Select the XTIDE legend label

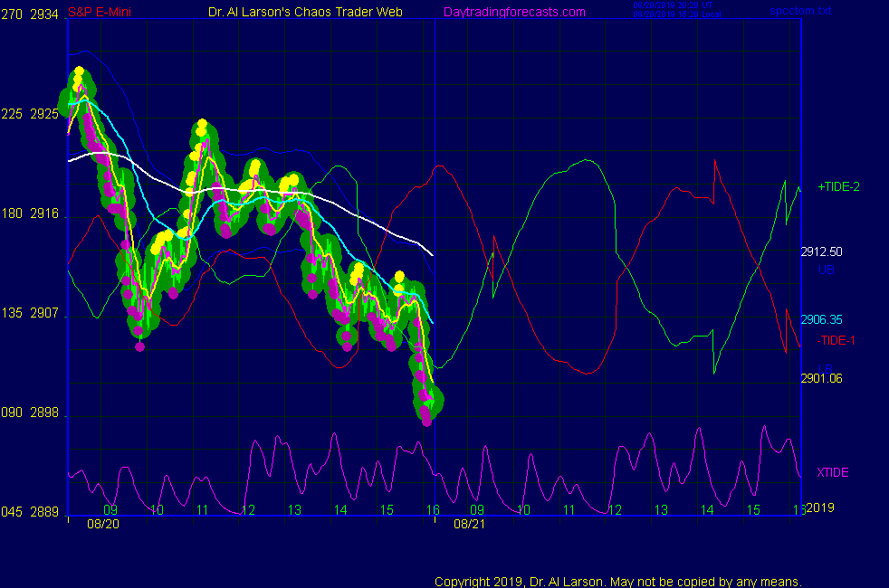coord(832,472)
